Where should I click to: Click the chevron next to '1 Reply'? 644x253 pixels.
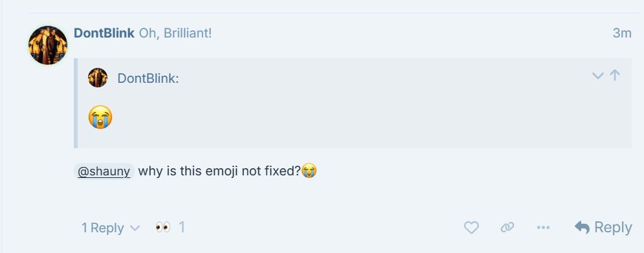135,228
